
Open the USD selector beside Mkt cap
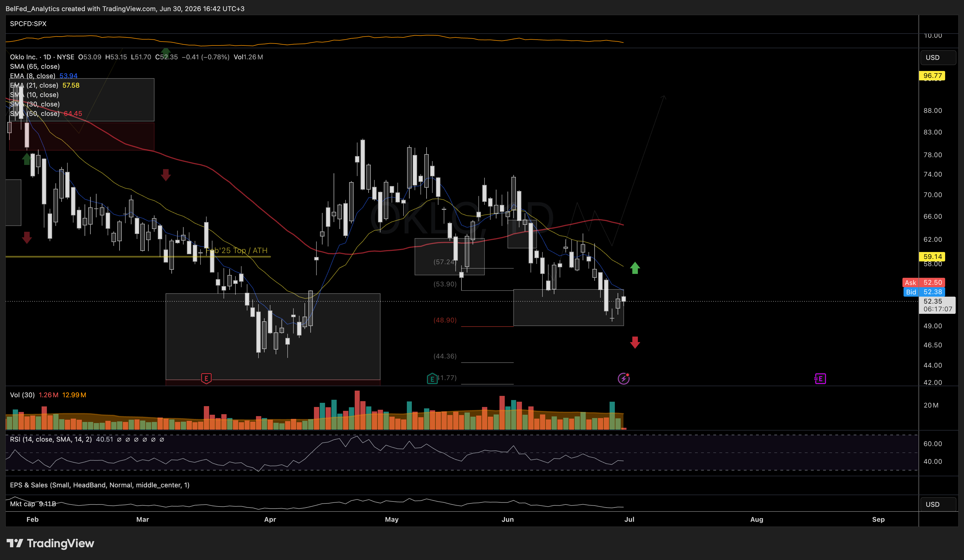click(938, 504)
